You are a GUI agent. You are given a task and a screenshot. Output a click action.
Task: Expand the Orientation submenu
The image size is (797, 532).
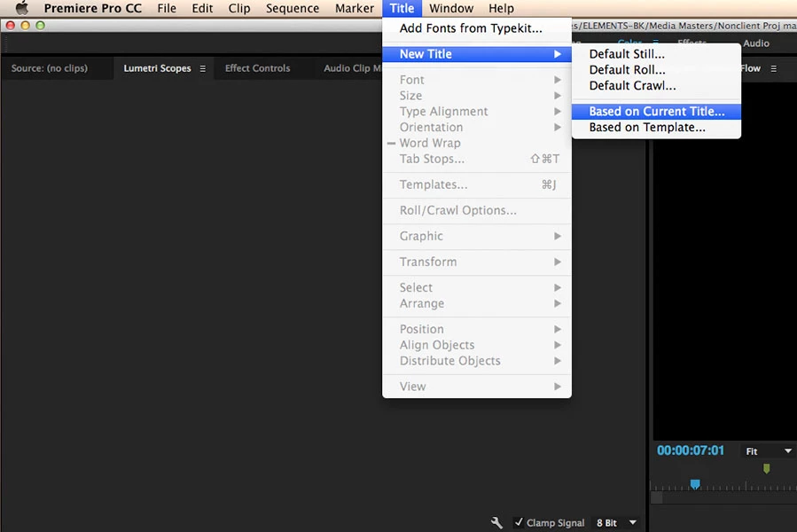477,127
